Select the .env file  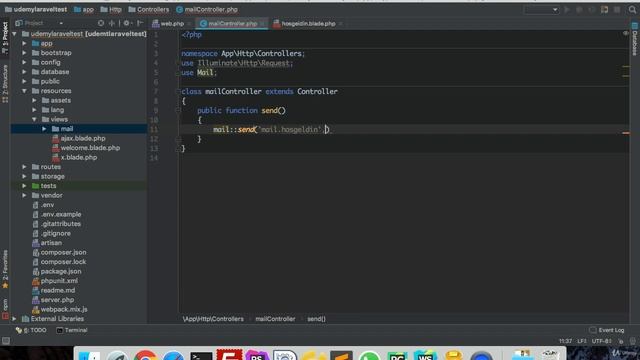(x=43, y=205)
